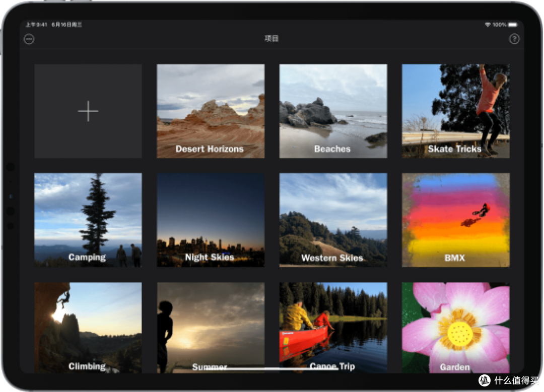Open the Western Skies project
544x392 pixels.
click(333, 220)
